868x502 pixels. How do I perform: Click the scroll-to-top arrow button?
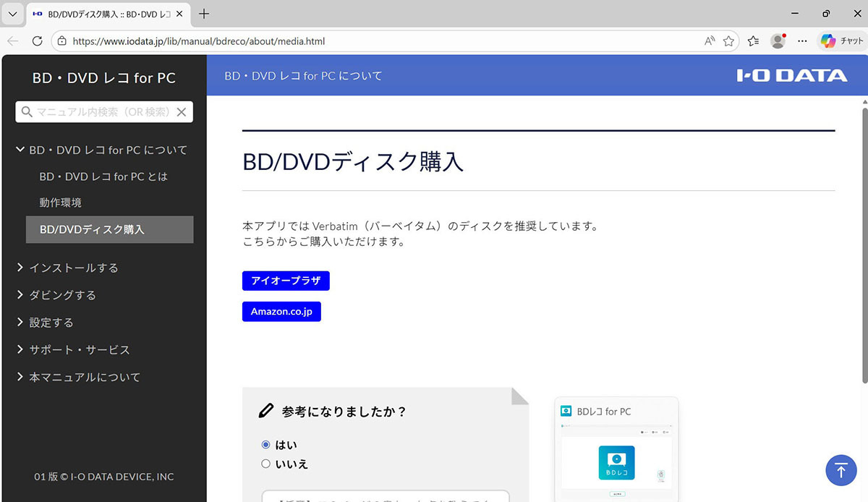(x=841, y=470)
